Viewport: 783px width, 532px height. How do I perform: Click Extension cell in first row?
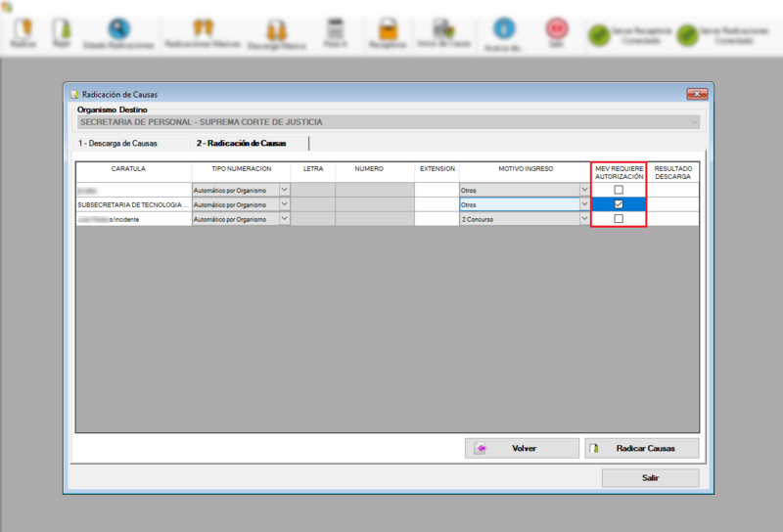[x=437, y=190]
